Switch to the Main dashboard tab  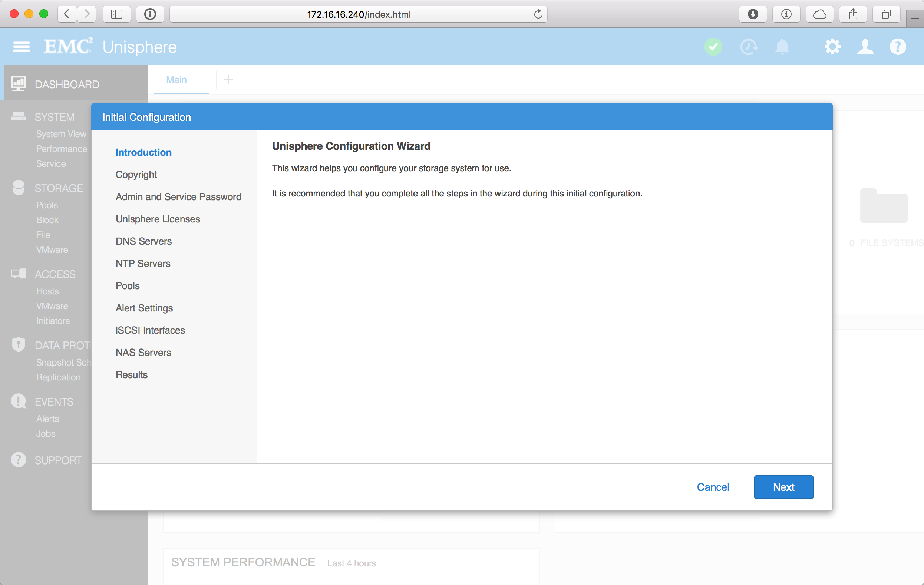tap(176, 79)
